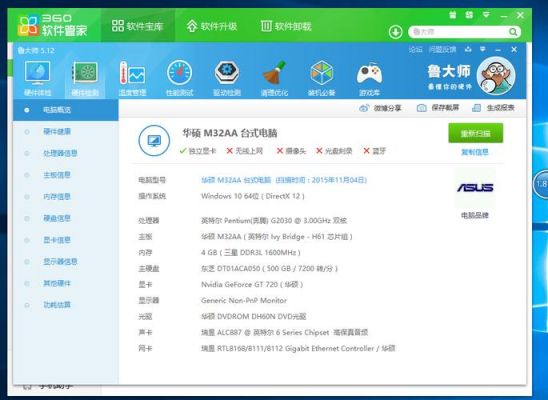Viewport: 548px width, 400px height.
Task: Click the RTL8168 Gigabit Ethernet value
Action: click(298, 349)
